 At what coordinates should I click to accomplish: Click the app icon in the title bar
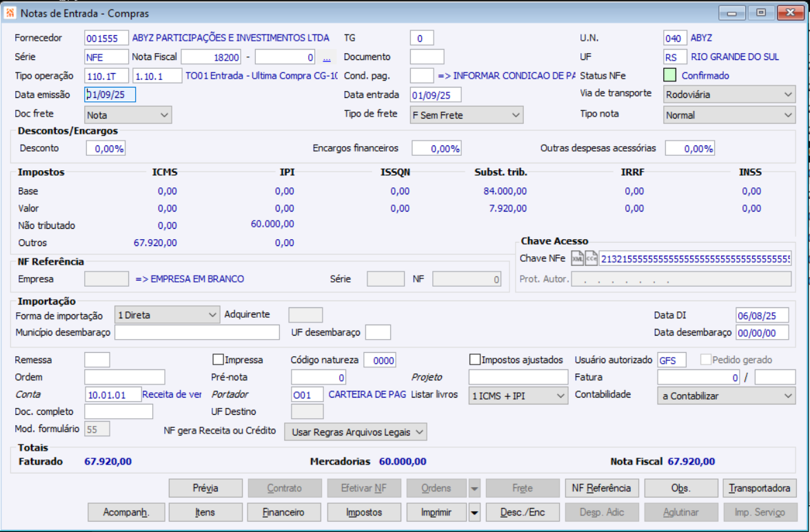tap(10, 13)
